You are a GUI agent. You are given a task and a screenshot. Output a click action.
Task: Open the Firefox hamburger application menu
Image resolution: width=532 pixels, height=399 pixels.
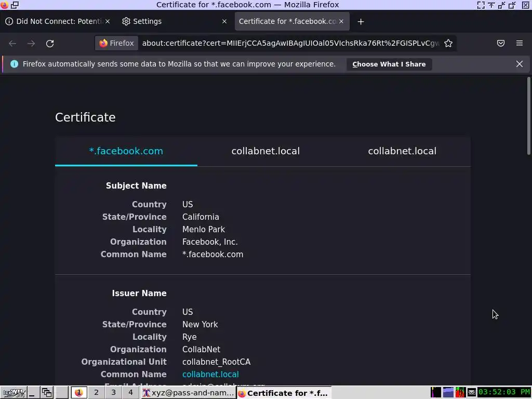pos(519,43)
